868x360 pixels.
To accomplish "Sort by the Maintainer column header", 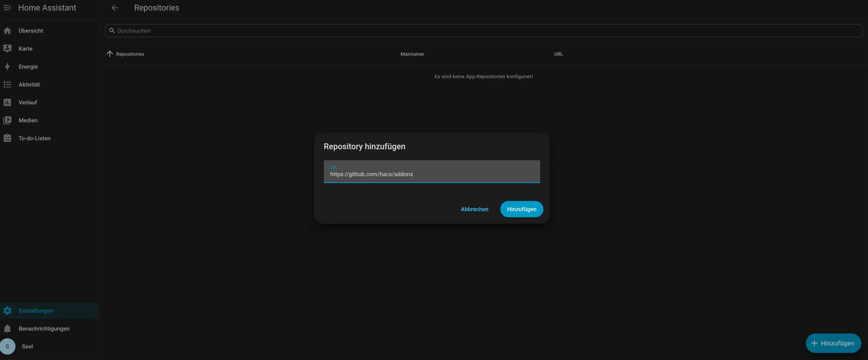I will pos(412,54).
